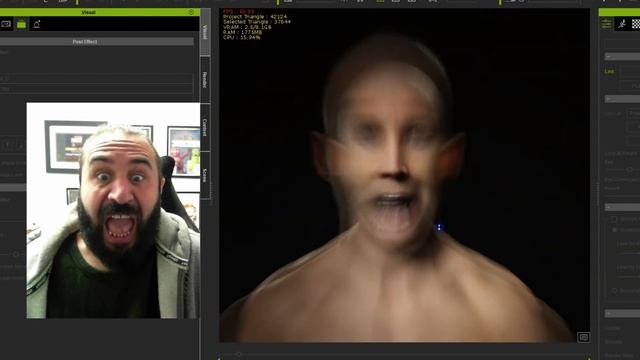640x360 pixels.
Task: Click the yellow 'Link' label in right panel
Action: click(x=609, y=71)
